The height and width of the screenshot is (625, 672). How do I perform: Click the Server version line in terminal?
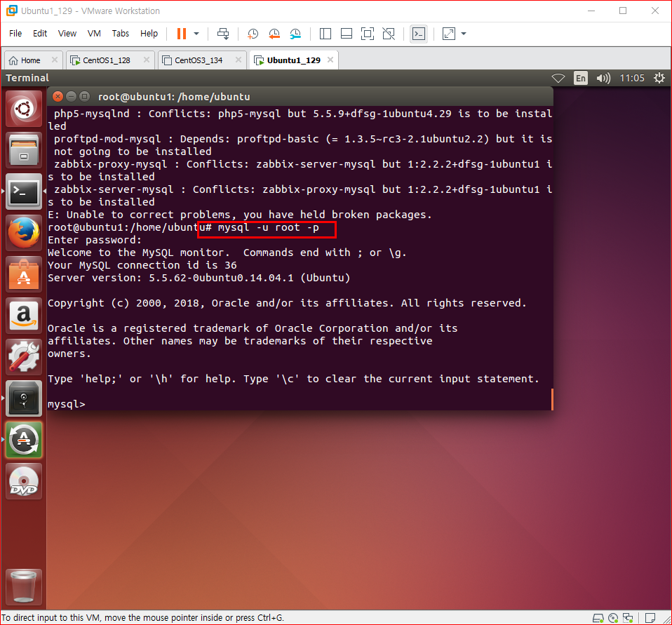[x=199, y=278]
